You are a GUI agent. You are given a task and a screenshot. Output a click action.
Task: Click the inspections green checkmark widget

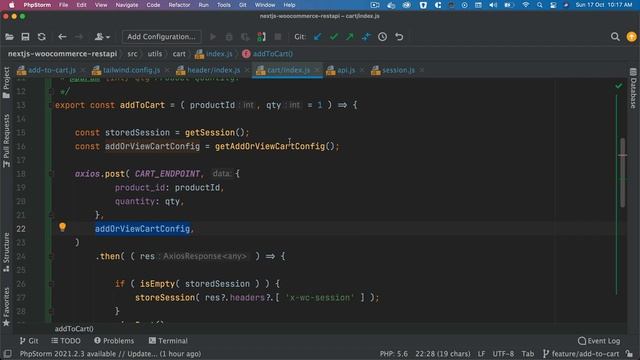click(x=619, y=86)
